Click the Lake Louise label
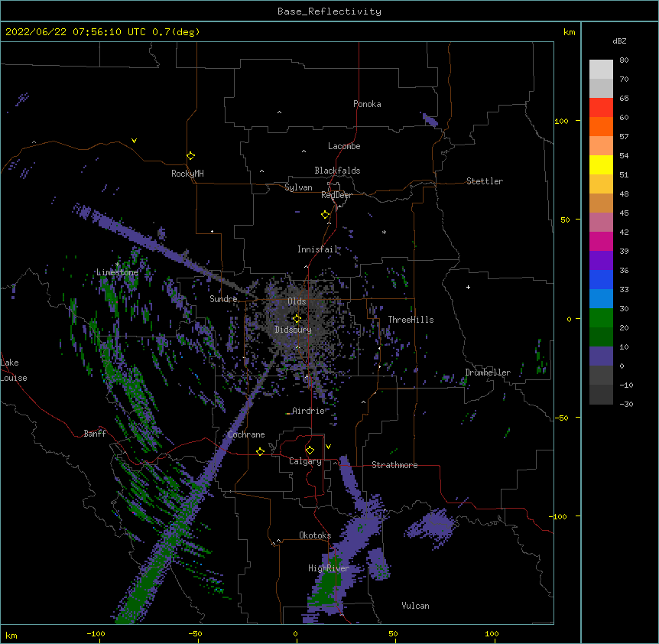This screenshot has height=644, width=659. point(14,370)
